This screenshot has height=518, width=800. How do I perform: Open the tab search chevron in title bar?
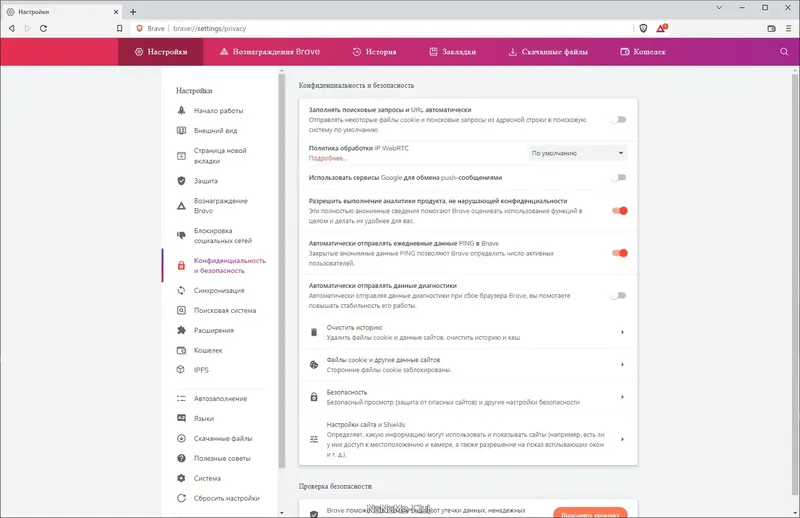(719, 8)
